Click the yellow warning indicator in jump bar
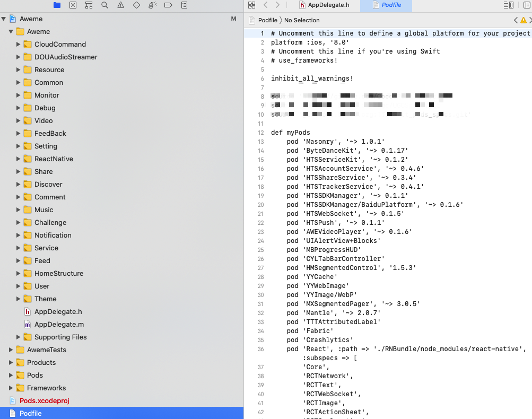Viewport: 532px width, 419px height. click(x=524, y=20)
